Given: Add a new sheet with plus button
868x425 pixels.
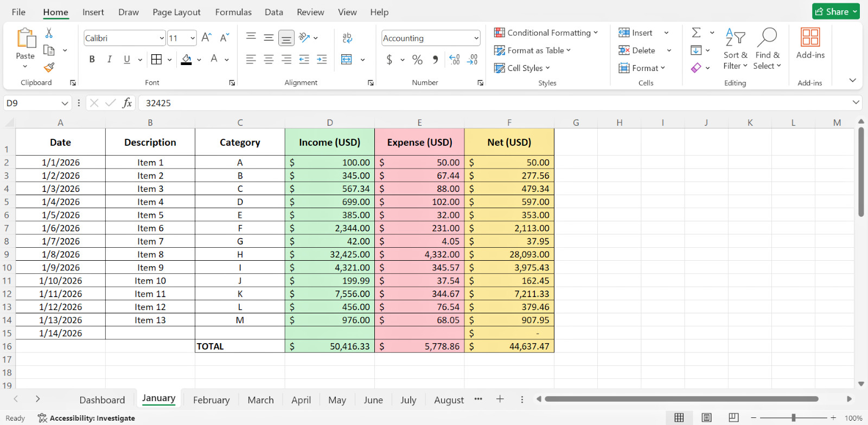Looking at the screenshot, I should coord(500,399).
